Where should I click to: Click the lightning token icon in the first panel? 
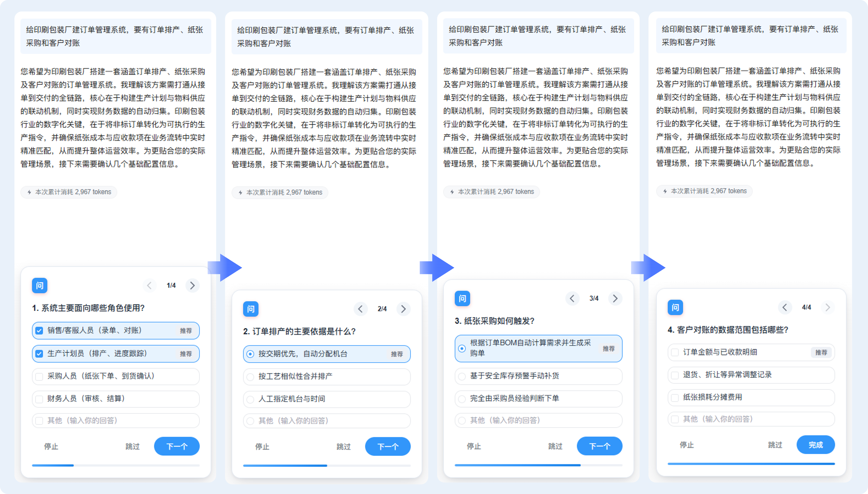(x=29, y=192)
